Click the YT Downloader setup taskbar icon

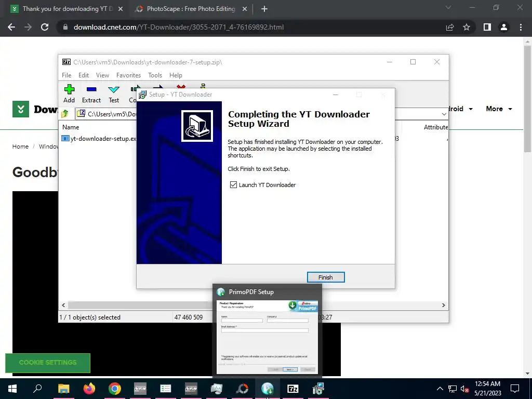318,389
